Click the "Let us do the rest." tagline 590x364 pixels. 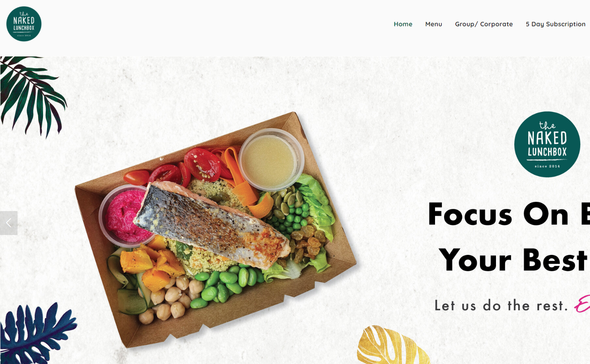[501, 305]
